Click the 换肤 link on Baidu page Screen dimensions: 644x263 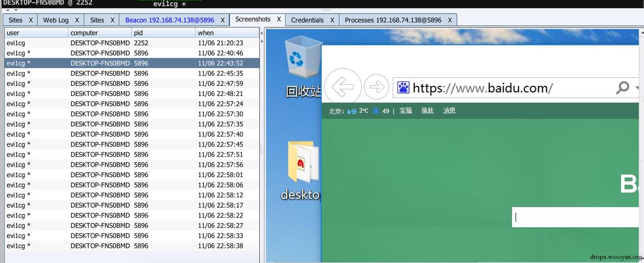427,110
